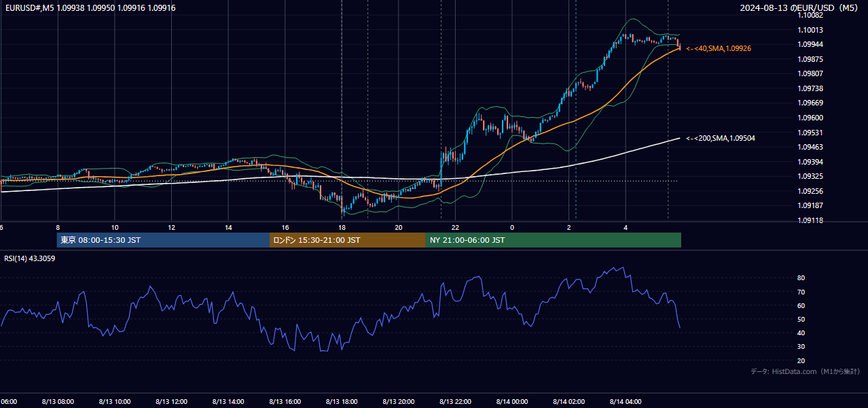Click the NY 21:00-06:00 JST session bar
The height and width of the screenshot is (408, 868).
click(554, 240)
